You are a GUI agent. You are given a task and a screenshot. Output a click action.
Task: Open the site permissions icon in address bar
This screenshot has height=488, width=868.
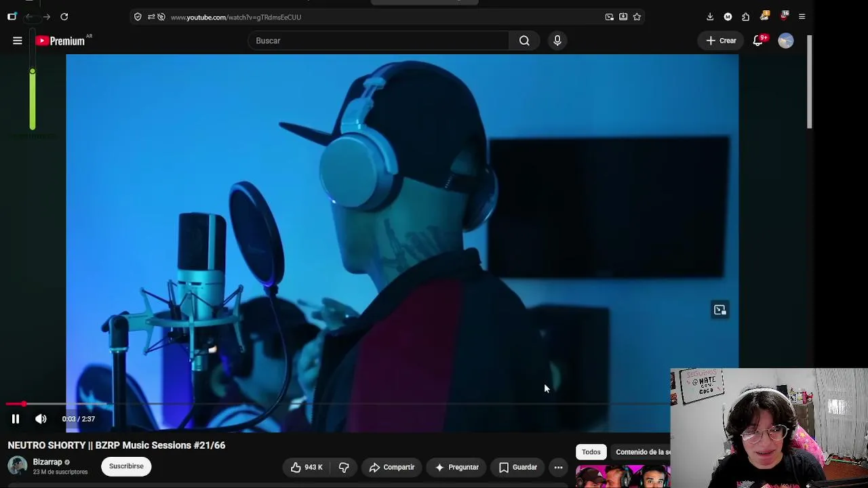(151, 17)
